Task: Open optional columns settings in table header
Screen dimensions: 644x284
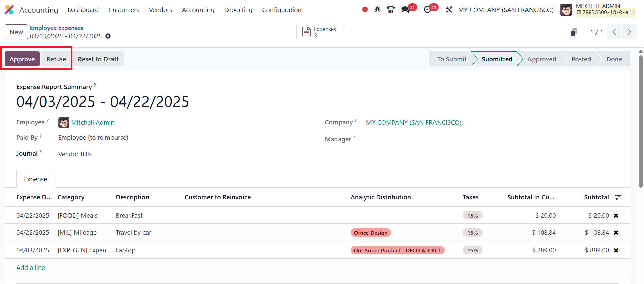Action: 618,197
